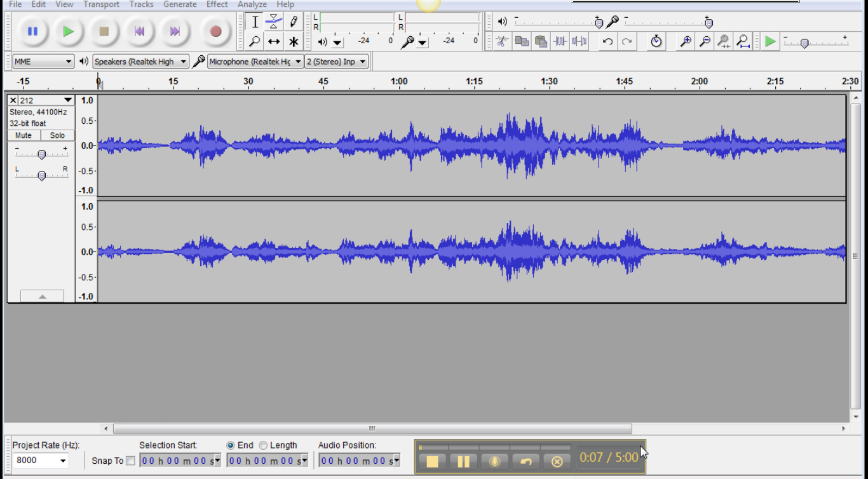868x479 pixels.
Task: Open the Effect menu
Action: tap(217, 4)
